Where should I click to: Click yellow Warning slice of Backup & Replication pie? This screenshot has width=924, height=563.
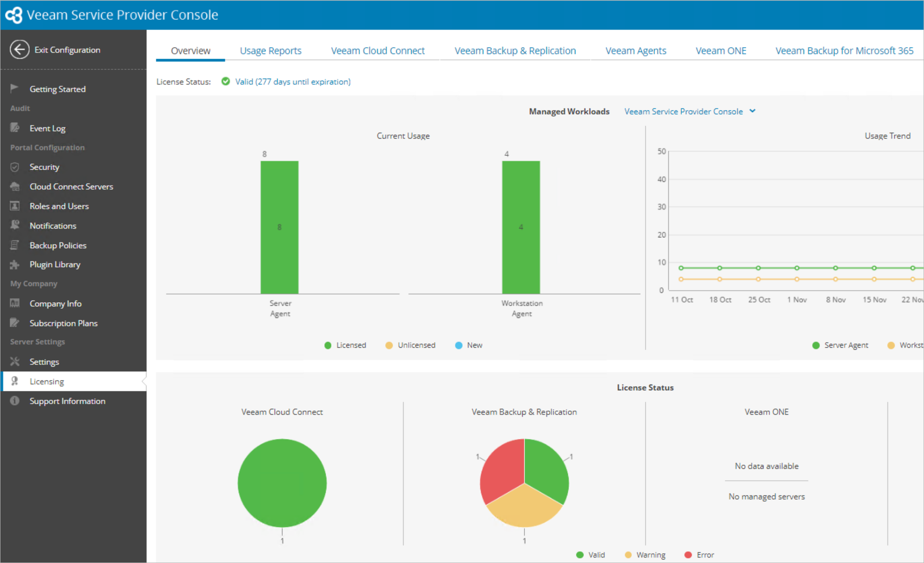point(524,508)
